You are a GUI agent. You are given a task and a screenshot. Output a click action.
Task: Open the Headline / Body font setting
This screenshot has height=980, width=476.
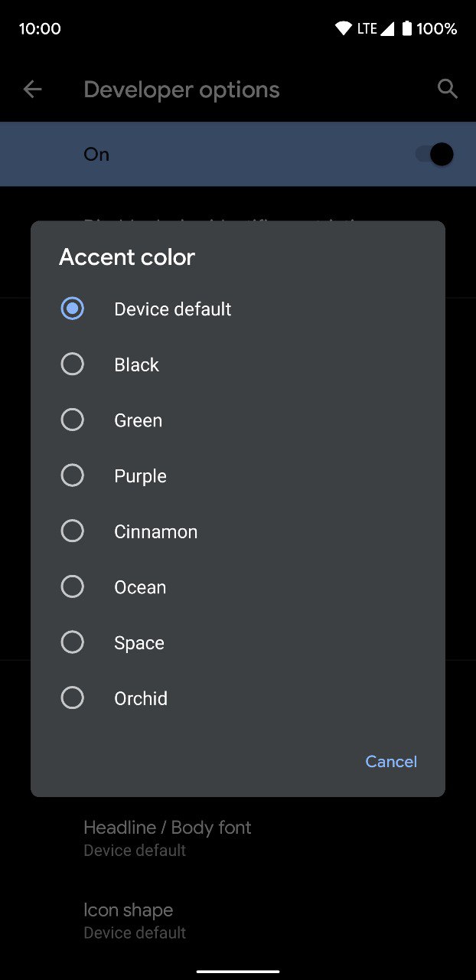[x=168, y=838]
